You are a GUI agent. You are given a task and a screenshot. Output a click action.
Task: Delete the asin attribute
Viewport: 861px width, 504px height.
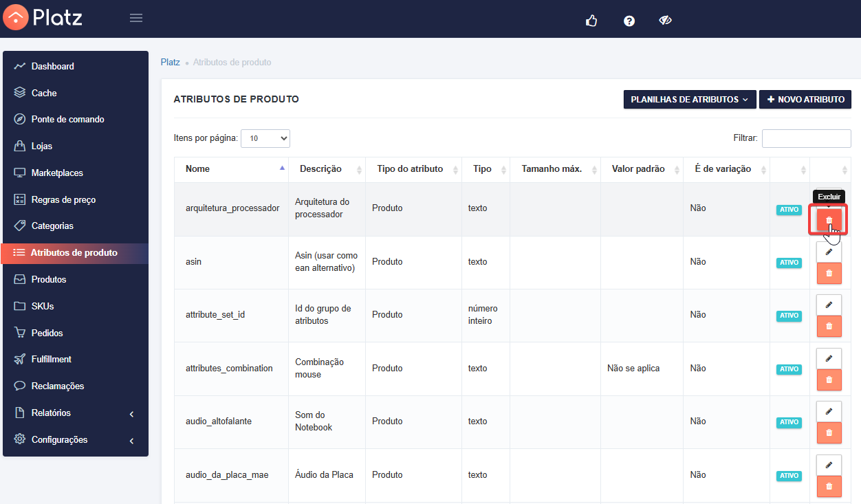click(x=829, y=273)
